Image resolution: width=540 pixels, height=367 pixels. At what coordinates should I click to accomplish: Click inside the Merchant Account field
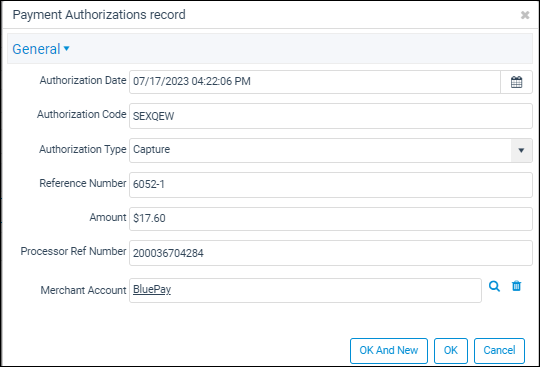coord(305,290)
